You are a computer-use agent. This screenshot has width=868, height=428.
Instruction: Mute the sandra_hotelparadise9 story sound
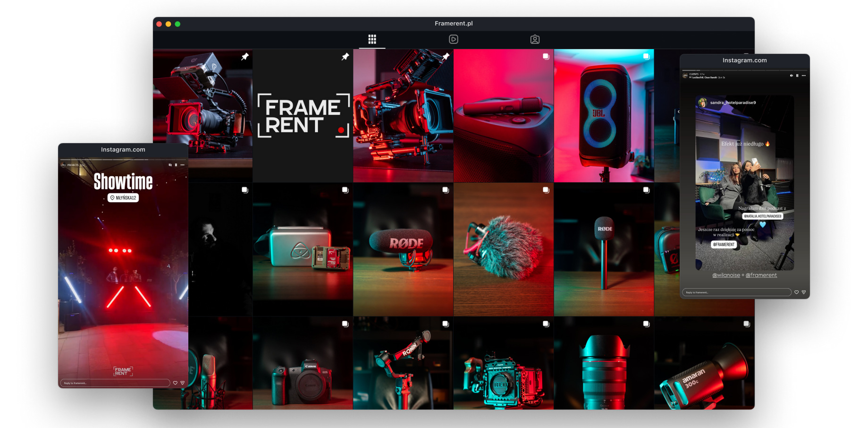coord(791,76)
